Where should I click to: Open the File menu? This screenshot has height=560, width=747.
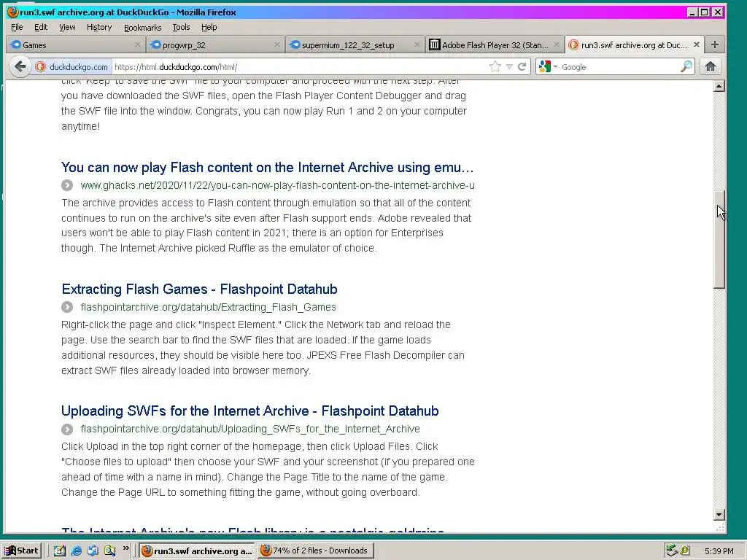coord(17,27)
